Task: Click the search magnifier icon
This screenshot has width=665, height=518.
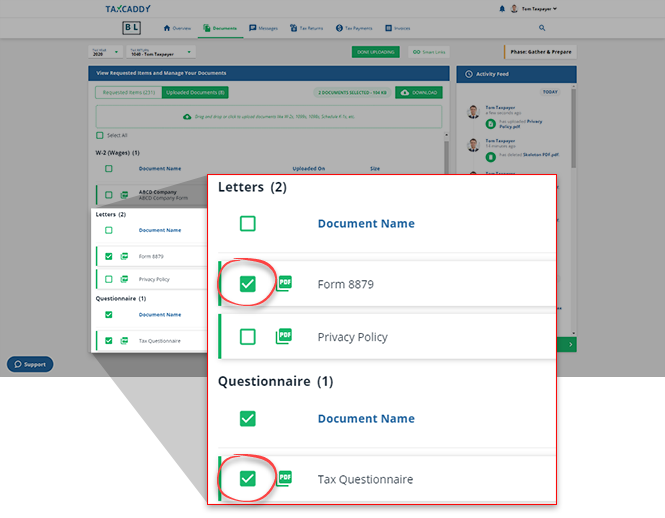Action: click(542, 28)
